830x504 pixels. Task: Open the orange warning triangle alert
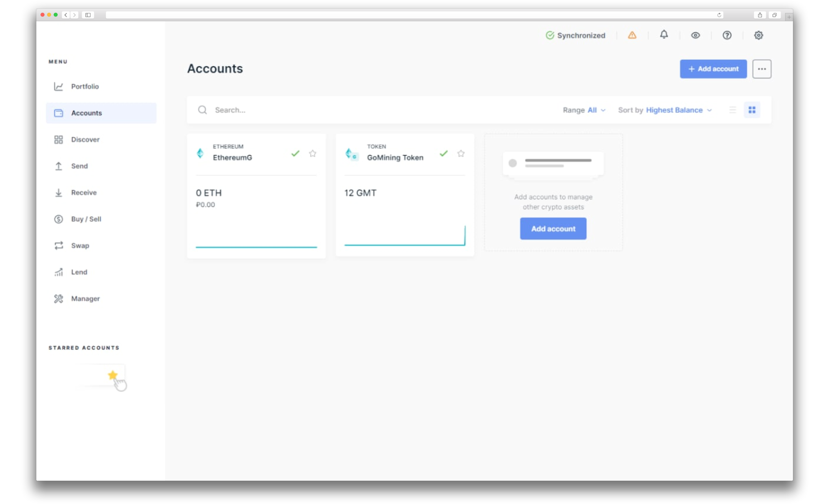632,35
